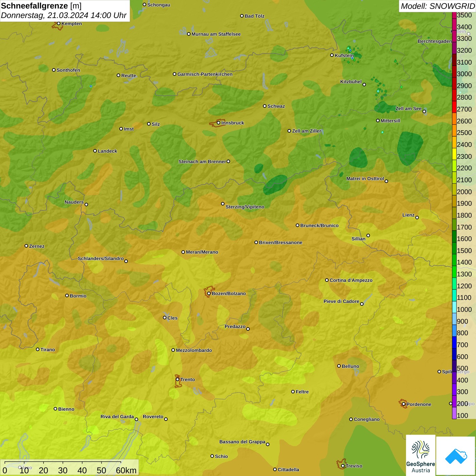Screen dimensions: 476x476
Task: Click the Nauders location dot
Action: point(86,204)
